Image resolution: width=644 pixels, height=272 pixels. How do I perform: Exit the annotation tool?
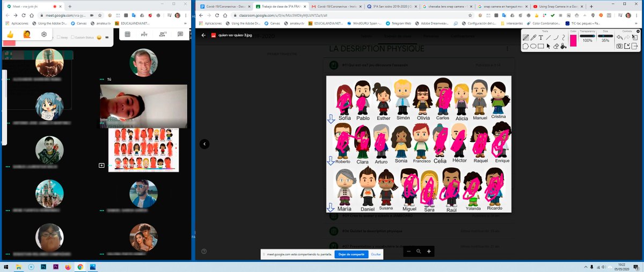tap(636, 46)
